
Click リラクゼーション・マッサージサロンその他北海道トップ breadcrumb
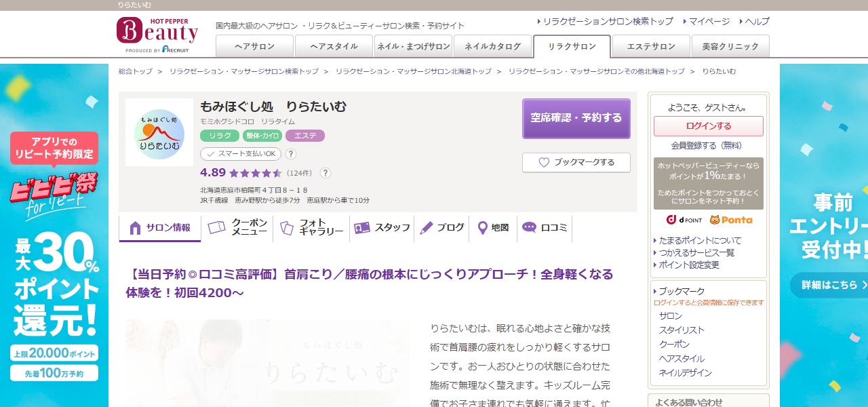tap(597, 71)
